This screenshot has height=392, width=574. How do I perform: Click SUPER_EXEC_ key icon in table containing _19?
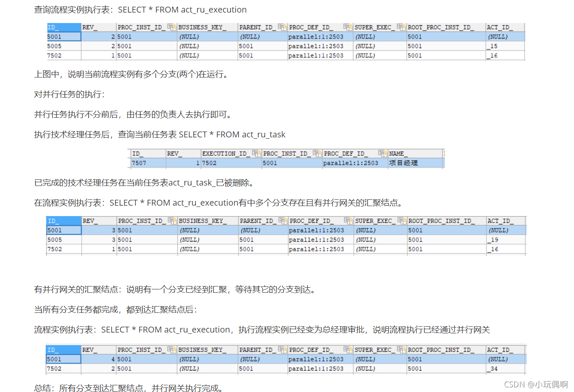(402, 220)
